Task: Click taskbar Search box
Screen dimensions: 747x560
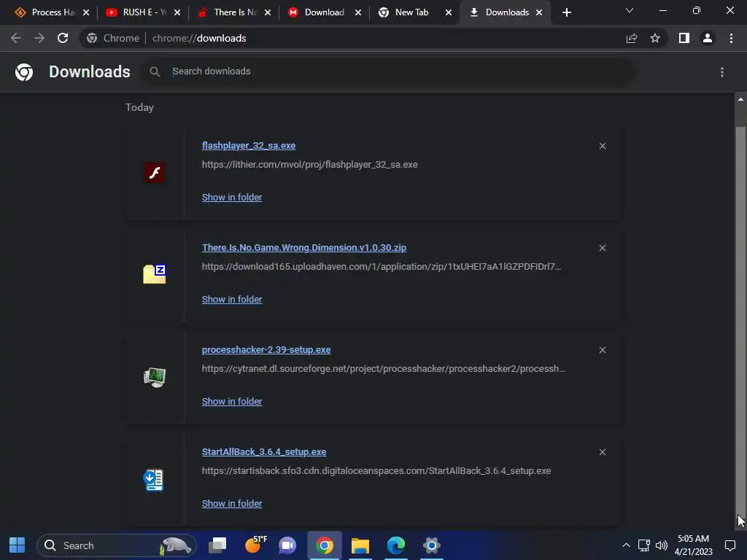Action: tap(117, 545)
